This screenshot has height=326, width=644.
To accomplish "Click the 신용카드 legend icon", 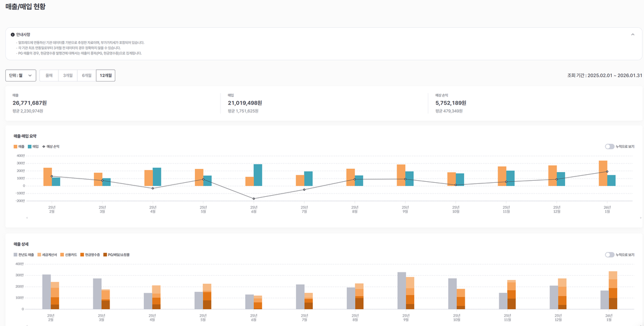I will point(62,255).
